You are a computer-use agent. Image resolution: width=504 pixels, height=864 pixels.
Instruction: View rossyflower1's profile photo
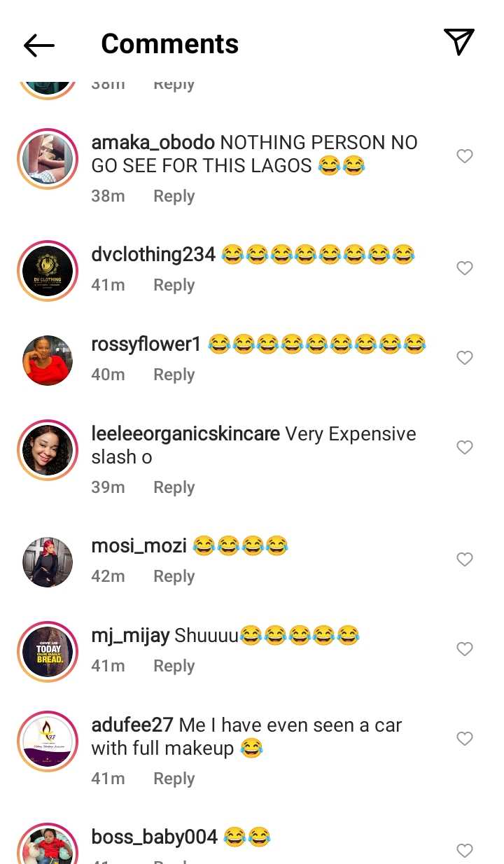48,361
